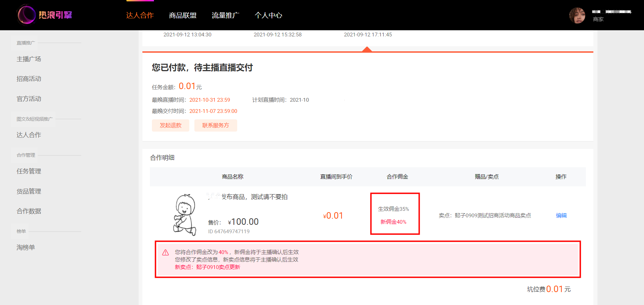This screenshot has width=644, height=305.
Task: Click the 编辑 link in product row
Action: [561, 215]
